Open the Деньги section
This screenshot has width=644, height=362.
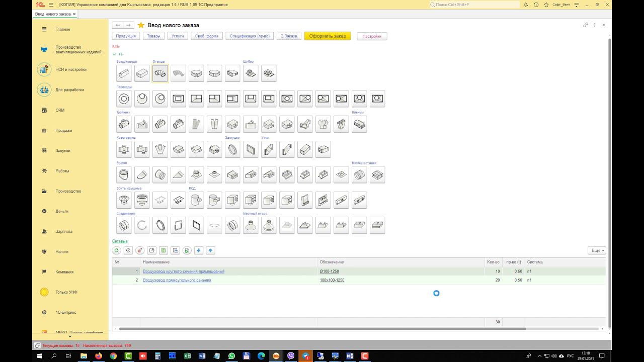click(x=62, y=211)
